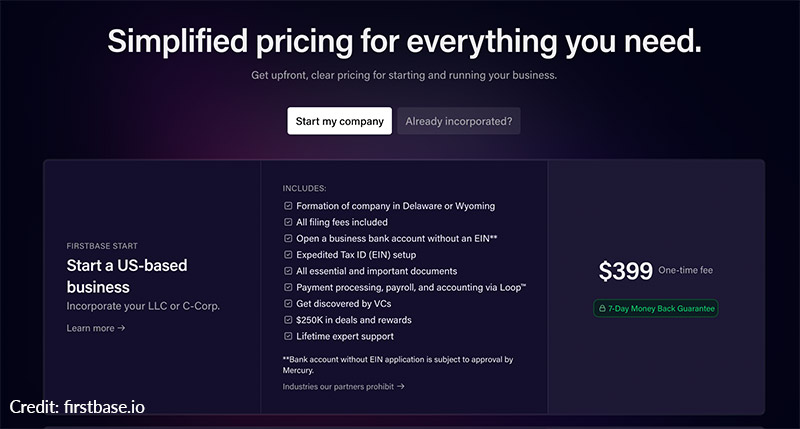800x429 pixels.
Task: Click arrow beside Industries our partners prohibit
Action: [401, 386]
